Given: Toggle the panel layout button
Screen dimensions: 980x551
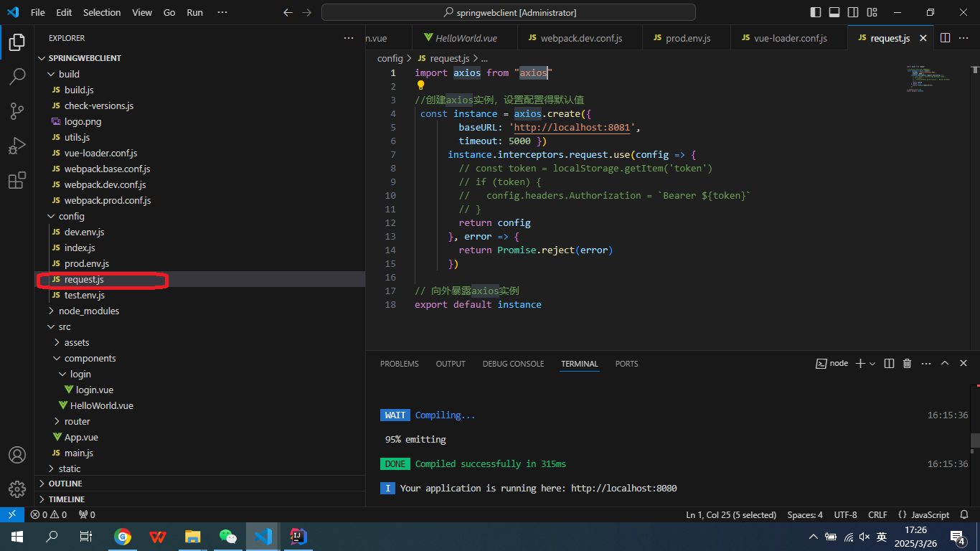Looking at the screenshot, I should pyautogui.click(x=834, y=12).
